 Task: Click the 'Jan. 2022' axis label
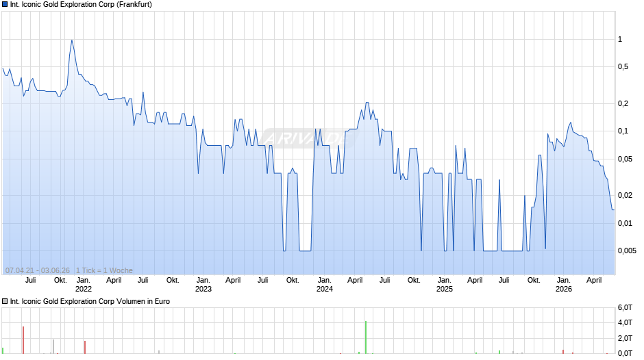click(84, 285)
